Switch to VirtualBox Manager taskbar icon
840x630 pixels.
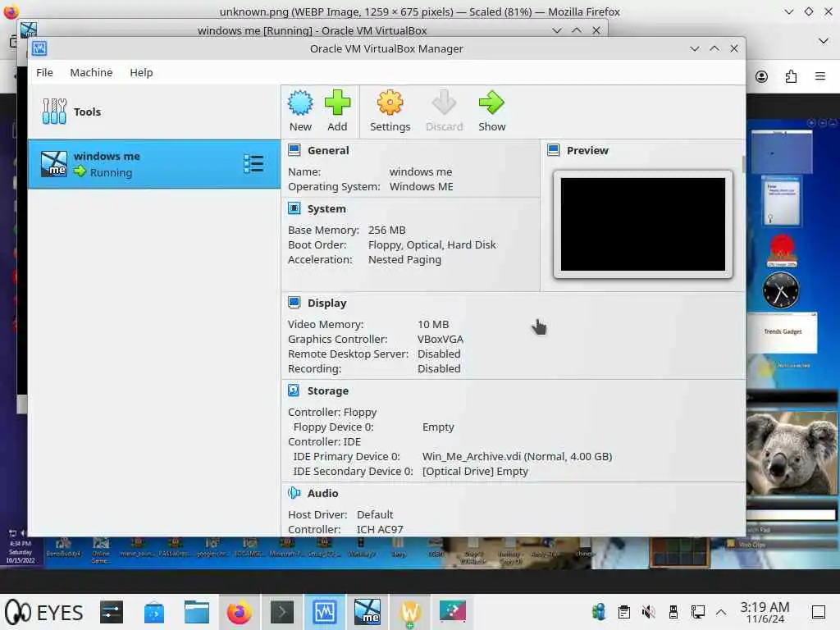[x=325, y=612]
